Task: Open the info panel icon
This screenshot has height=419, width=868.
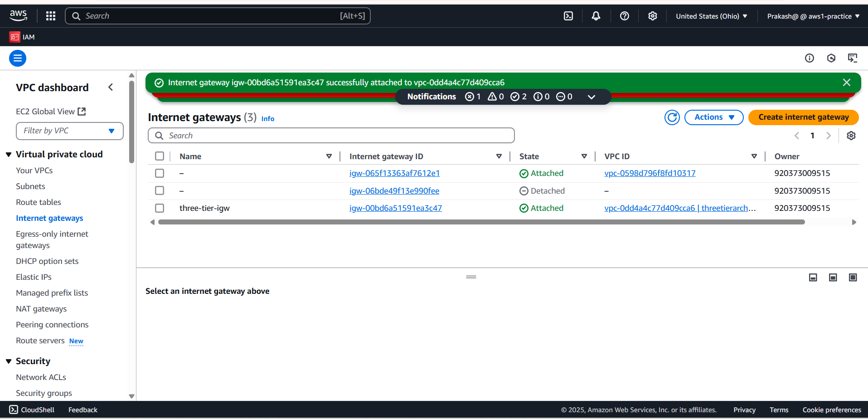Action: tap(810, 58)
